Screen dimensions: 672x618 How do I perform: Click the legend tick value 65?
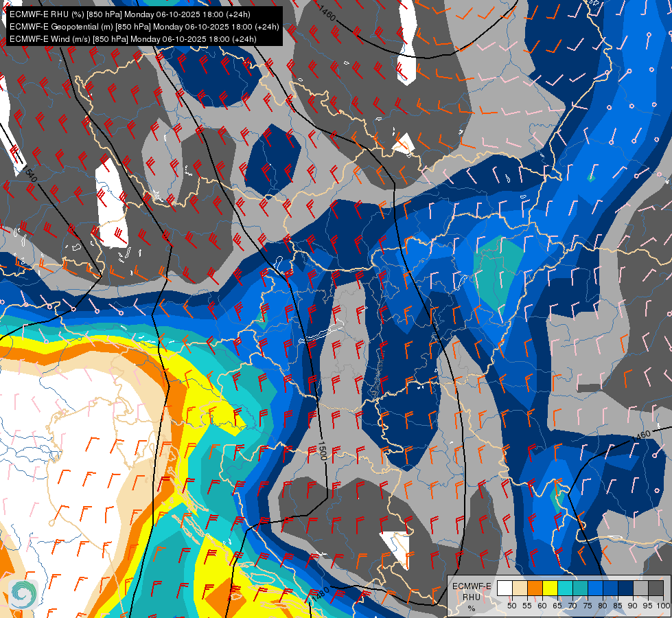point(557,606)
